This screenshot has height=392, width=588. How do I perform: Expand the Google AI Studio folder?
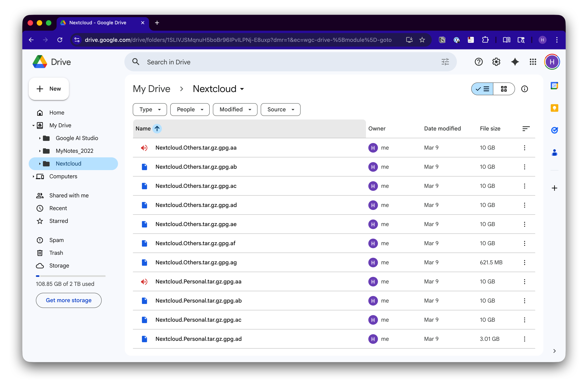[40, 138]
